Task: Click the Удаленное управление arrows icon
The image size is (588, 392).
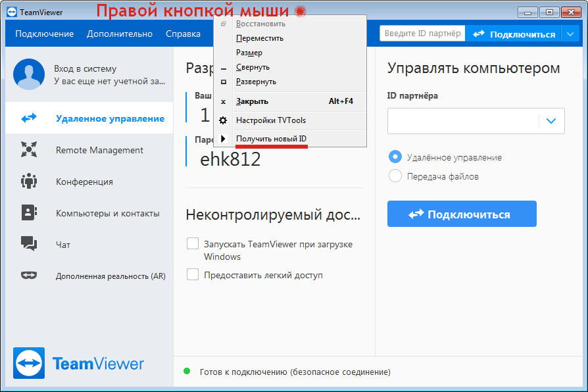Action: click(29, 118)
